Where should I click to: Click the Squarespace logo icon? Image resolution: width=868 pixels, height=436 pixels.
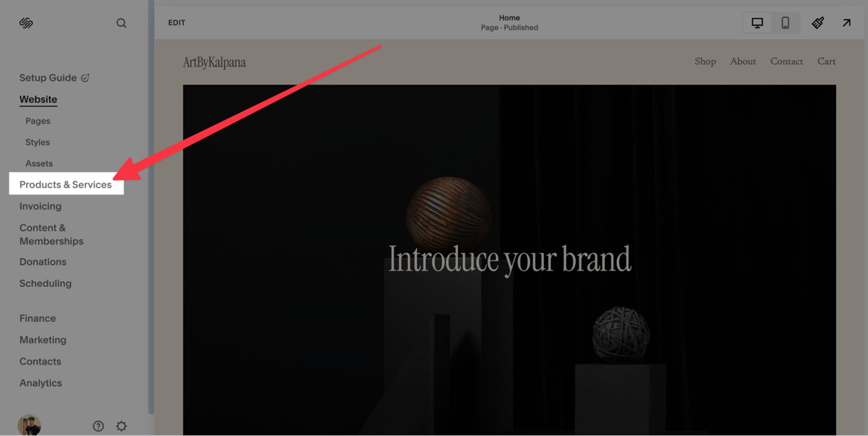click(x=26, y=23)
